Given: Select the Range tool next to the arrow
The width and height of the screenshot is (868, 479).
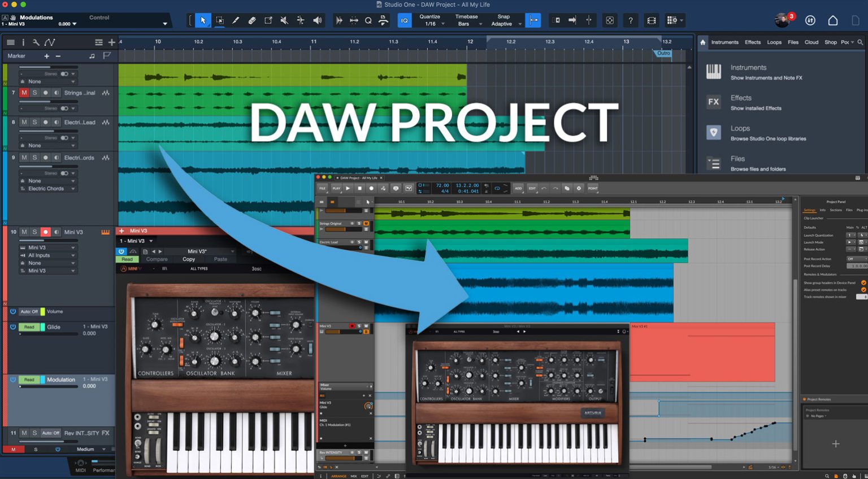Looking at the screenshot, I should click(x=219, y=20).
